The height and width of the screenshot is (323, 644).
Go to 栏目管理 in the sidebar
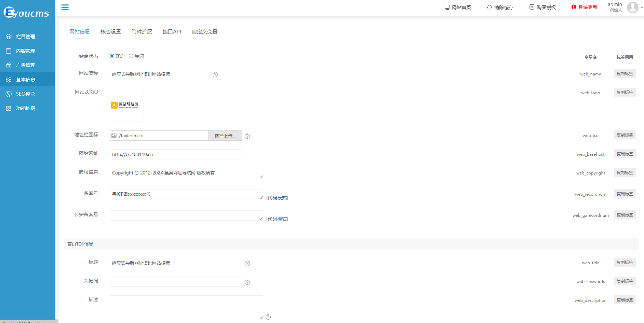(25, 37)
